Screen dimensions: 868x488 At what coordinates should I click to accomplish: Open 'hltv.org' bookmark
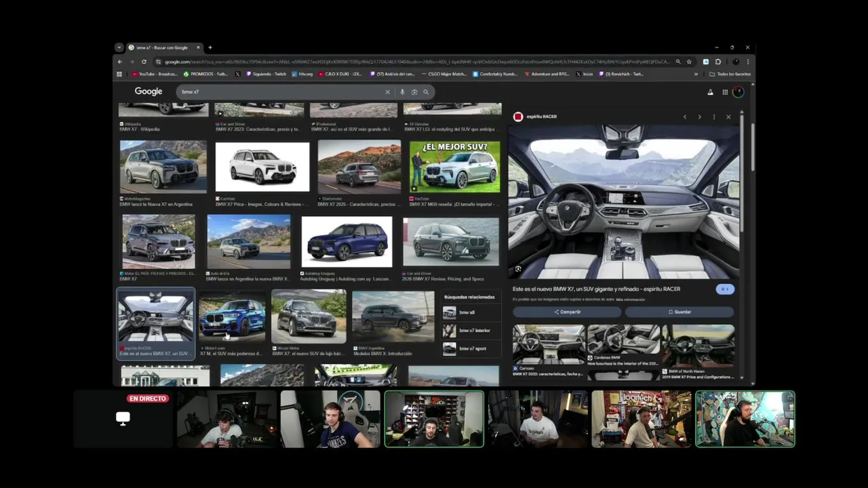(302, 74)
